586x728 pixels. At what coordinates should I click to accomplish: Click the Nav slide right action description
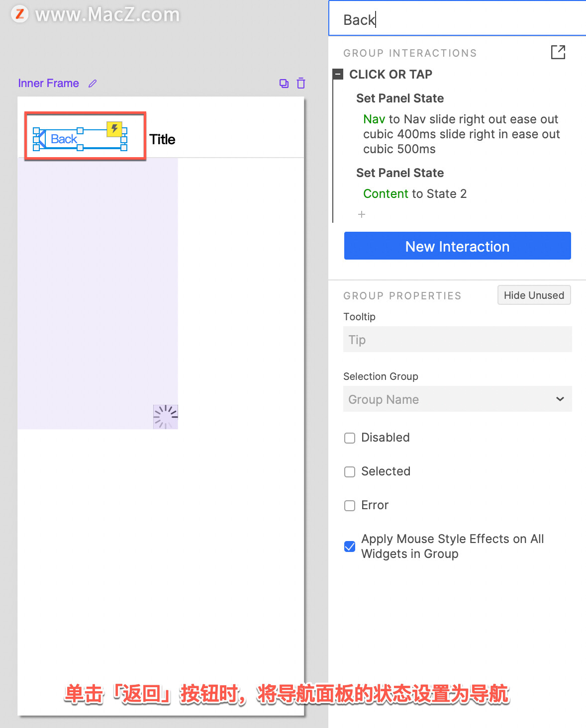tap(462, 134)
